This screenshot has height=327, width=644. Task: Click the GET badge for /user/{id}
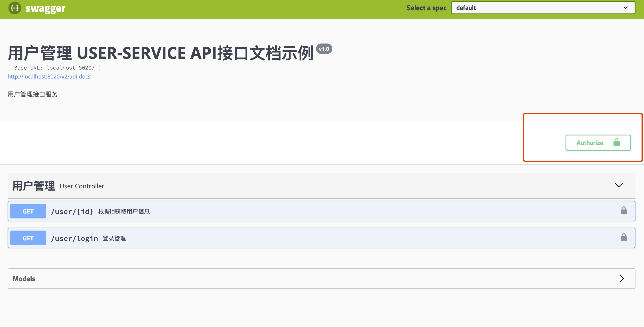point(28,211)
